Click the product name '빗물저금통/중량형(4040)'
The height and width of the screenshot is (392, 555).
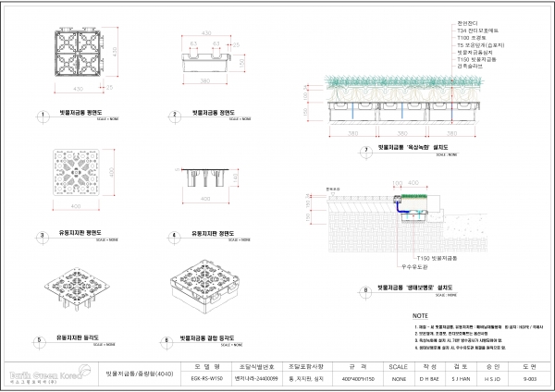tap(140, 374)
